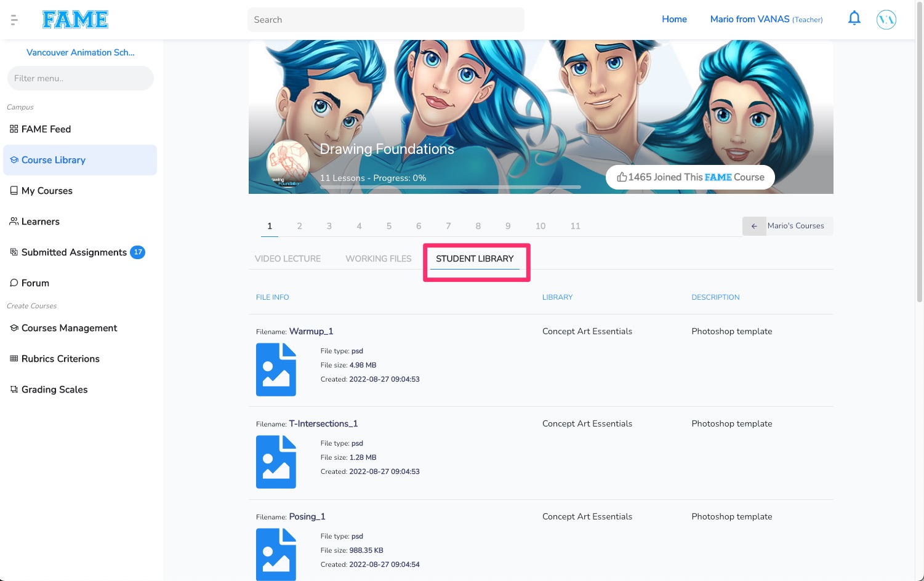The width and height of the screenshot is (924, 581).
Task: Go to lesson 11
Action: pyautogui.click(x=575, y=226)
